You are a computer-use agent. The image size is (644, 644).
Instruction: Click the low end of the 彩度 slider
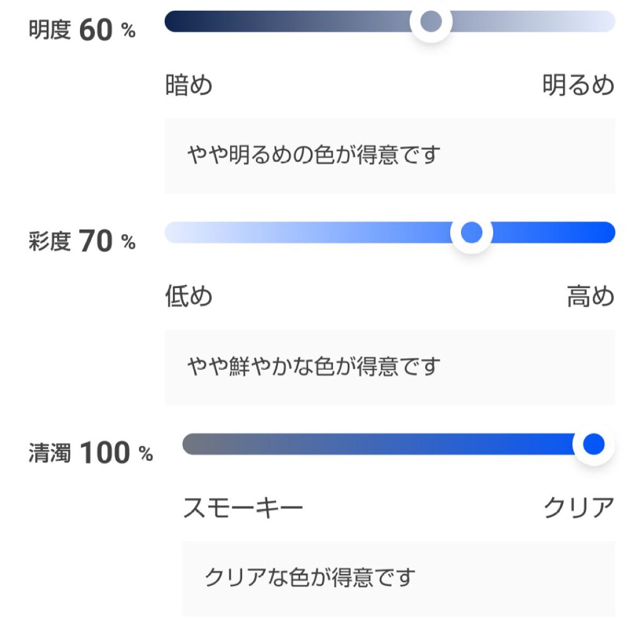coord(177,233)
